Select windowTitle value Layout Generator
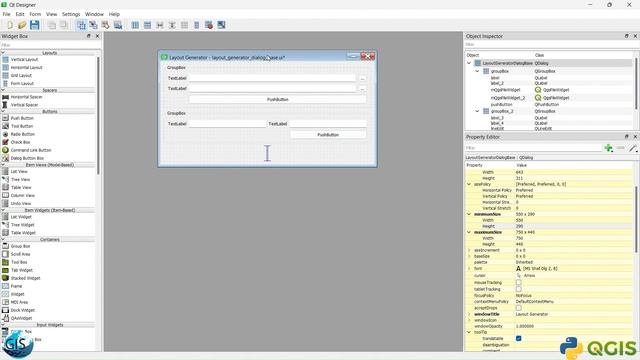 532,314
